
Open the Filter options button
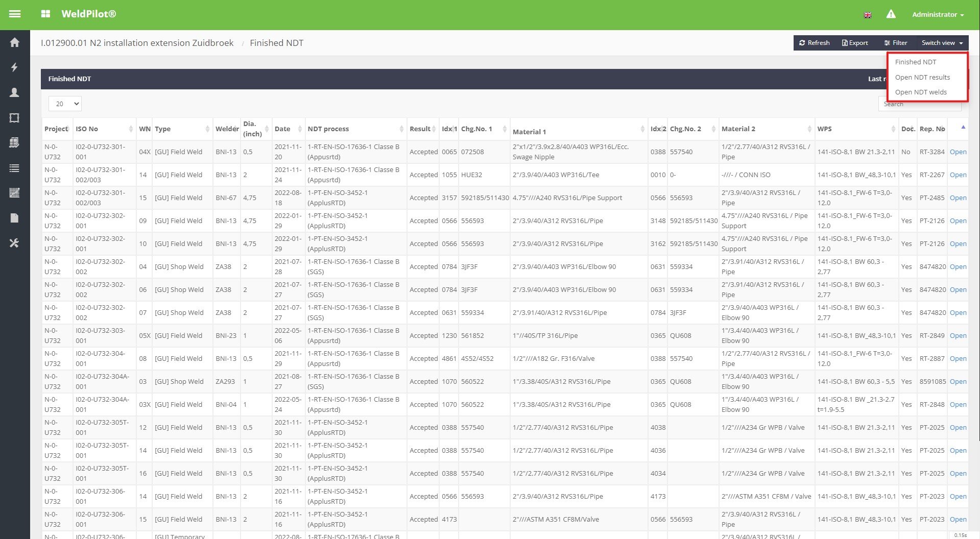point(895,43)
